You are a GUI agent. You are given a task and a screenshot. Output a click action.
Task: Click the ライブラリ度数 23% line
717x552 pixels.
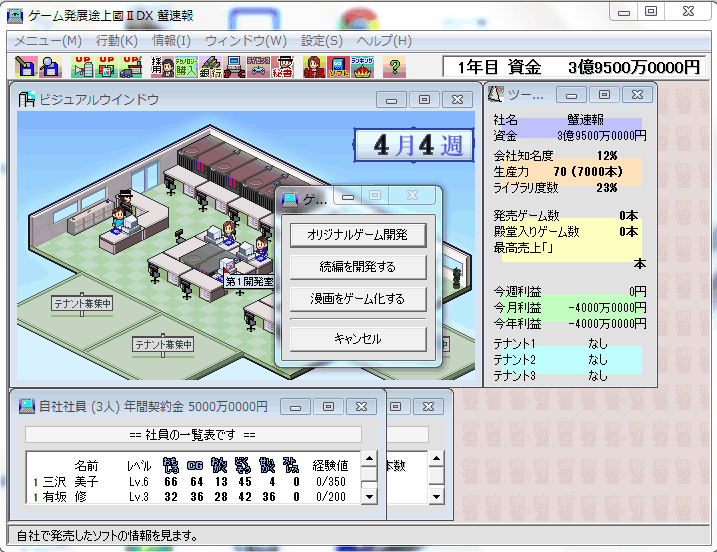[556, 188]
